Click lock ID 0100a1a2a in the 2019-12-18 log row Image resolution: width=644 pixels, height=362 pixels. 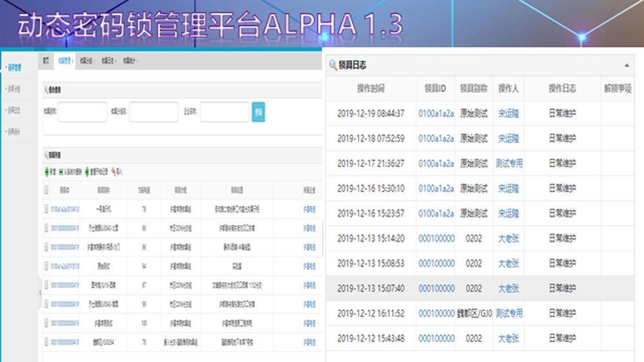coord(436,138)
